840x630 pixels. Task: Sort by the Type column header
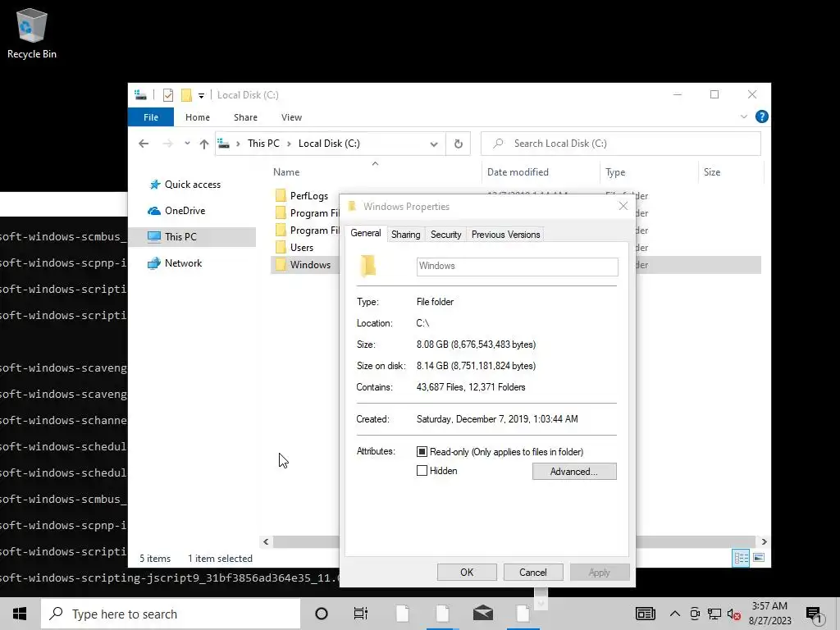coord(615,172)
